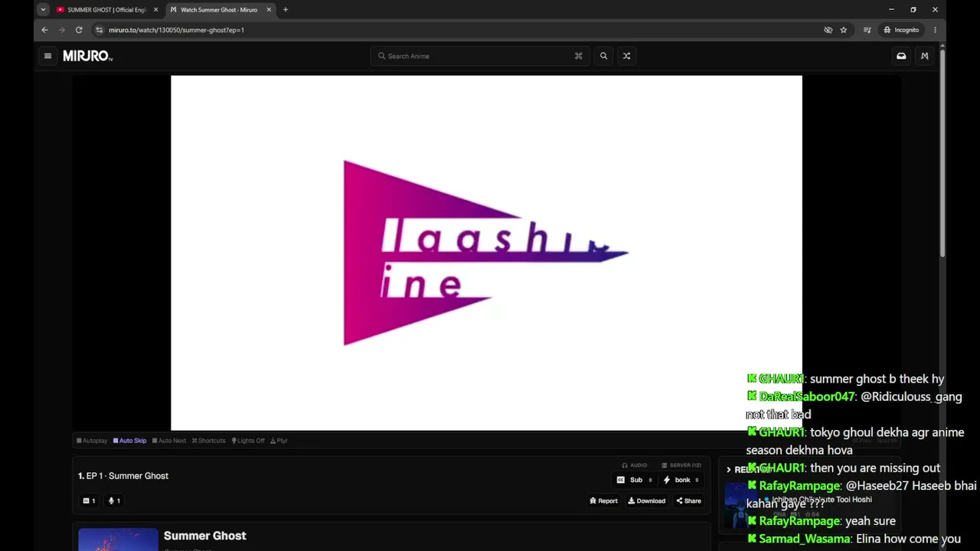Pick a random anime with shuffle icon
Screen dimensions: 980x551
(x=626, y=56)
